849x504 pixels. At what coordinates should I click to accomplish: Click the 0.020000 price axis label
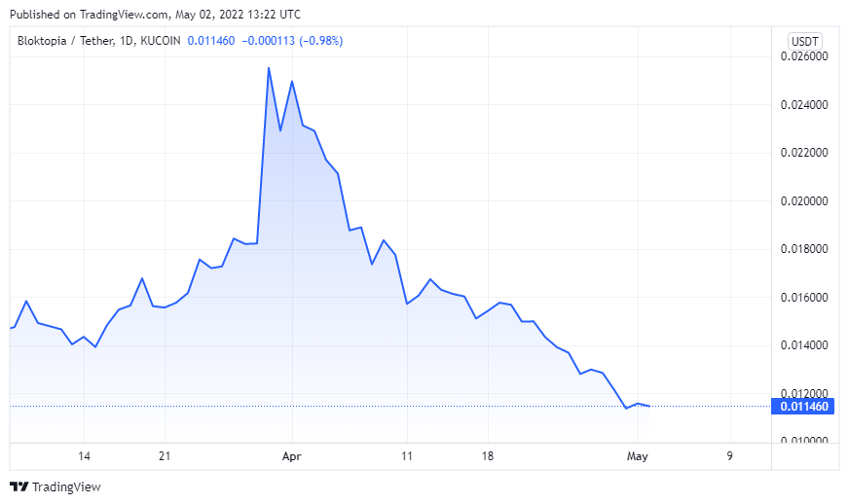(803, 201)
